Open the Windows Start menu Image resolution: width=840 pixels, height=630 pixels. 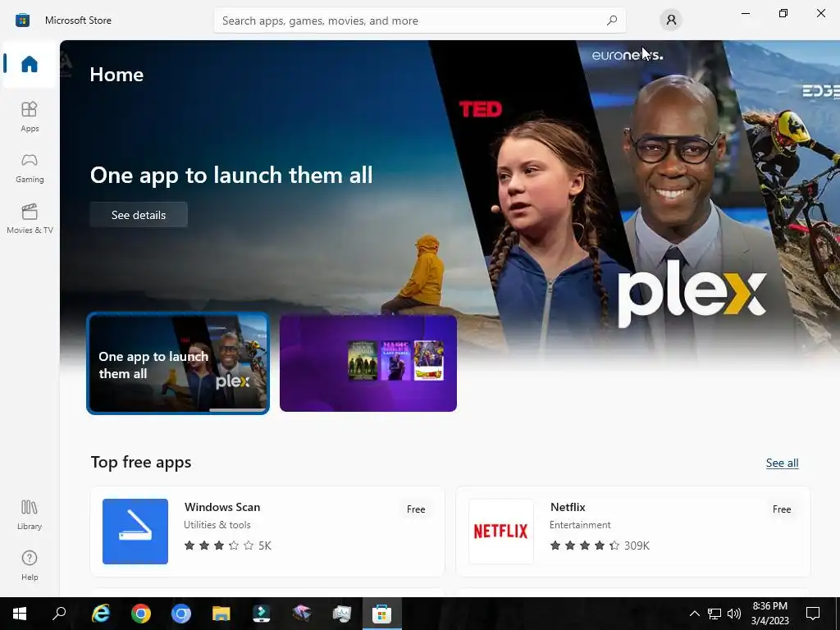coord(20,614)
